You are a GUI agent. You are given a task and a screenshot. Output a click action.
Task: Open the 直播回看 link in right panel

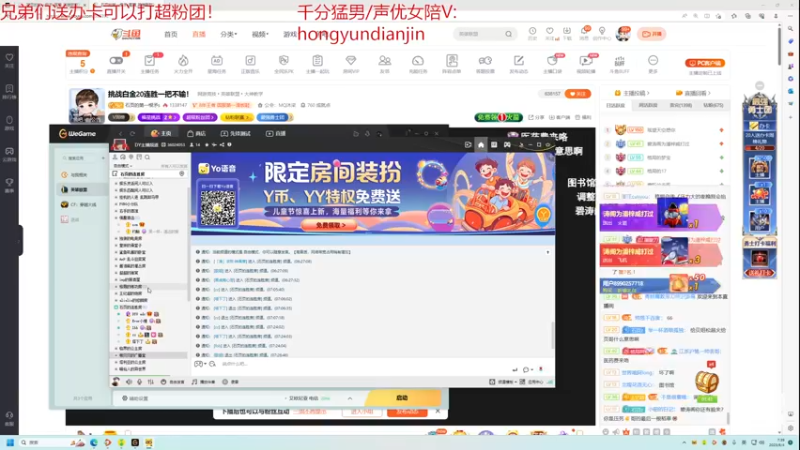tap(693, 93)
